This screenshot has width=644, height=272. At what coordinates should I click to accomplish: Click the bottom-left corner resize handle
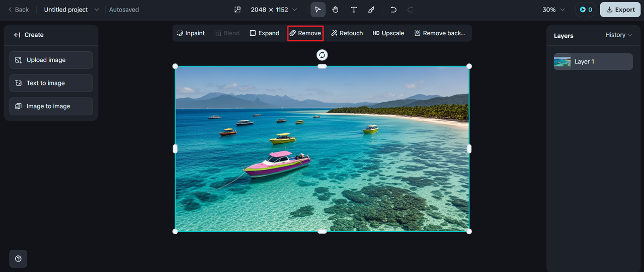tap(175, 231)
